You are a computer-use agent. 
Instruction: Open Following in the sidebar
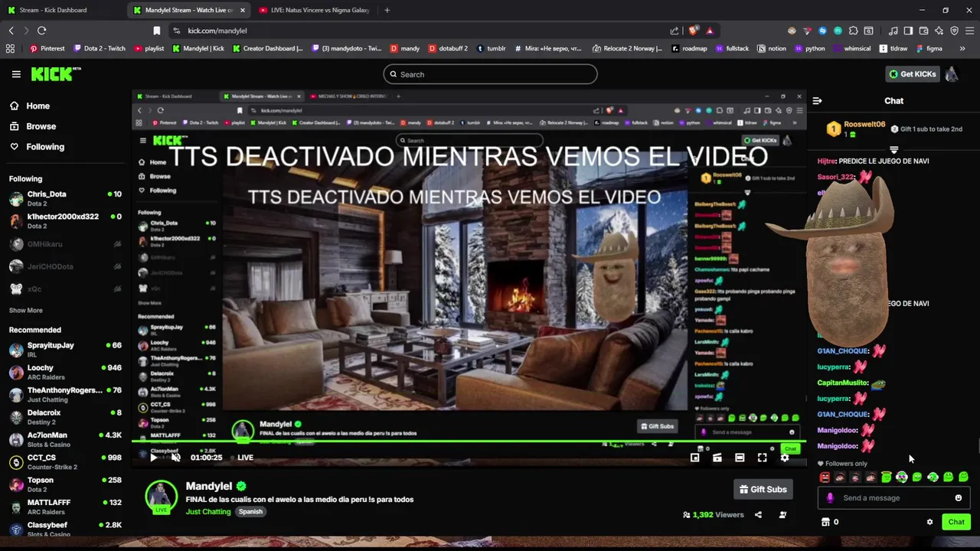click(x=37, y=147)
